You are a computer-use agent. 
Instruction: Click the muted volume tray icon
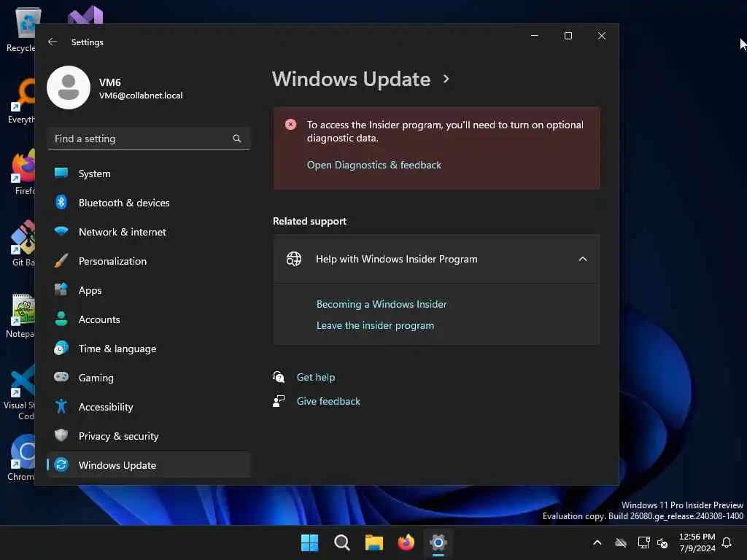pos(662,542)
